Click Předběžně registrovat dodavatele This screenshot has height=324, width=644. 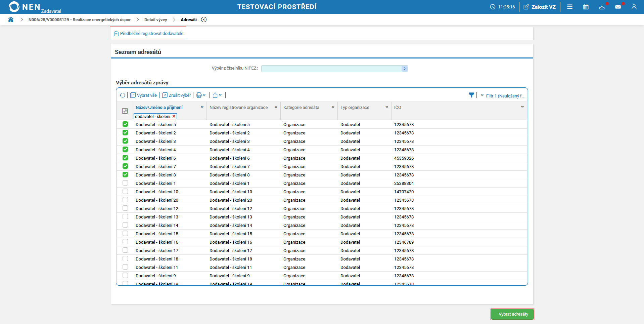(148, 34)
